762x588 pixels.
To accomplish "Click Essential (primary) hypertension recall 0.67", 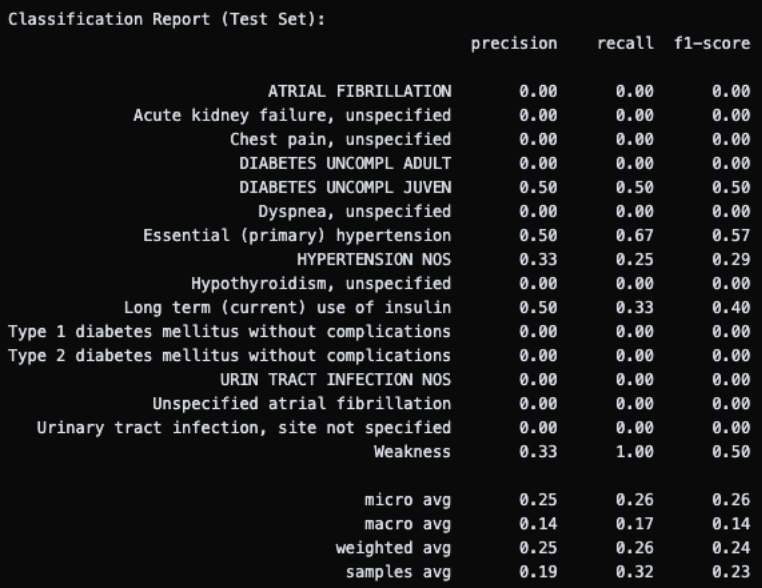I will pyautogui.click(x=634, y=236).
